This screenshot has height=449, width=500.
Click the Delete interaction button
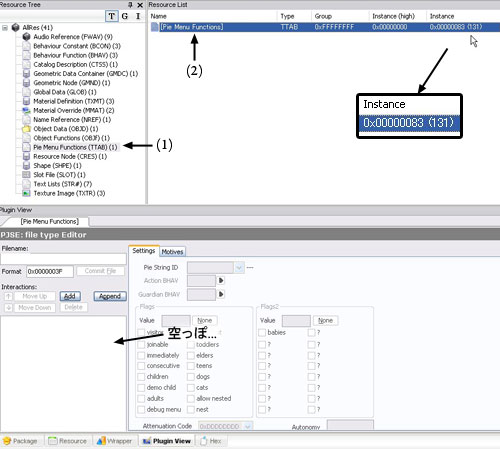coord(74,307)
